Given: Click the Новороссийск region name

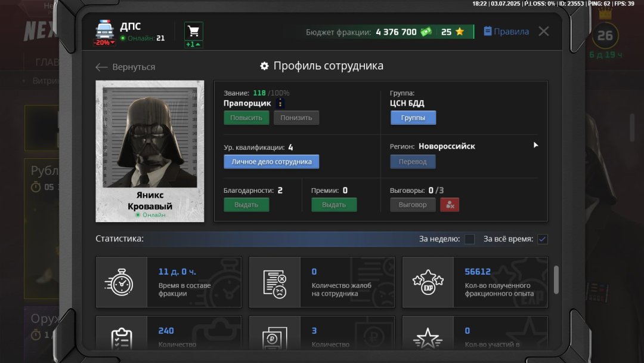Looking at the screenshot, I should [447, 146].
